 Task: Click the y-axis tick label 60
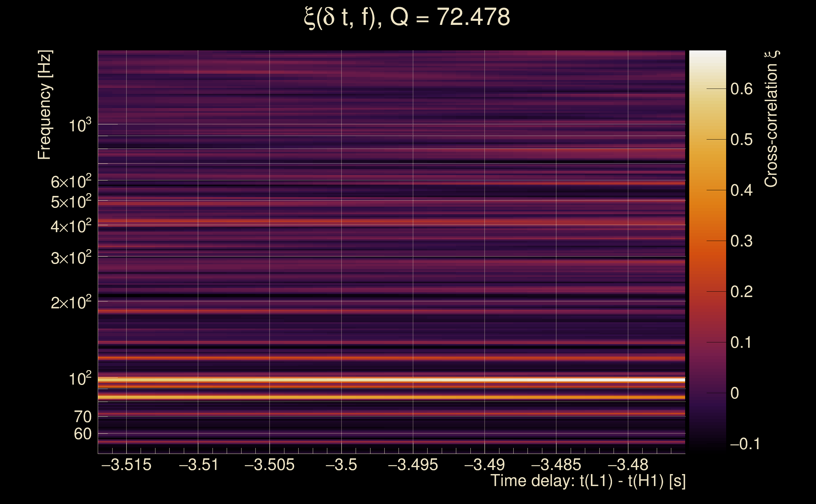tap(83, 434)
